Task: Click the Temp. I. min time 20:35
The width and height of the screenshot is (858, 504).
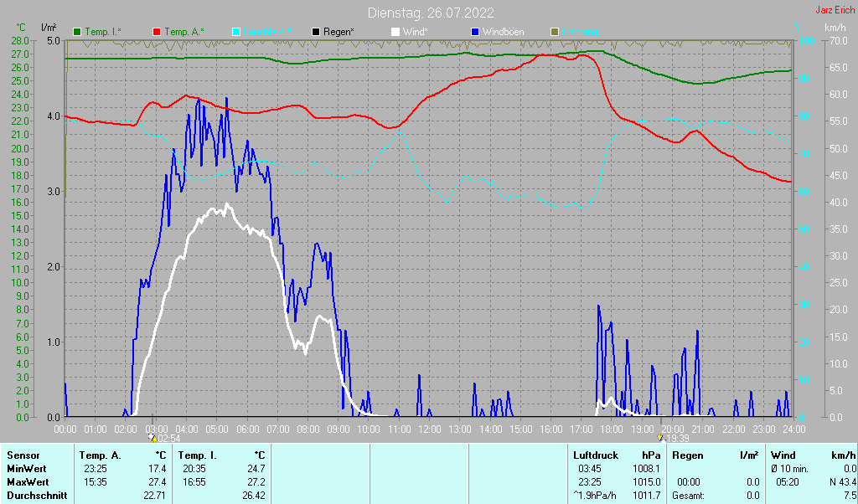Action: coord(194,469)
